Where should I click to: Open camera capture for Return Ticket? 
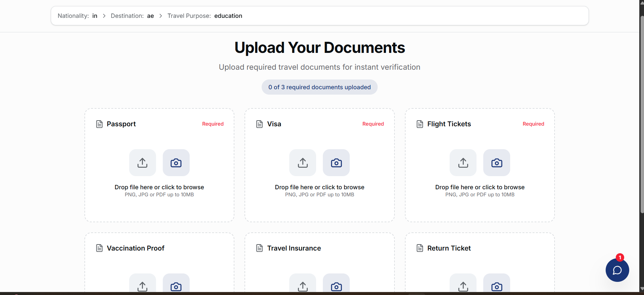[x=497, y=283]
